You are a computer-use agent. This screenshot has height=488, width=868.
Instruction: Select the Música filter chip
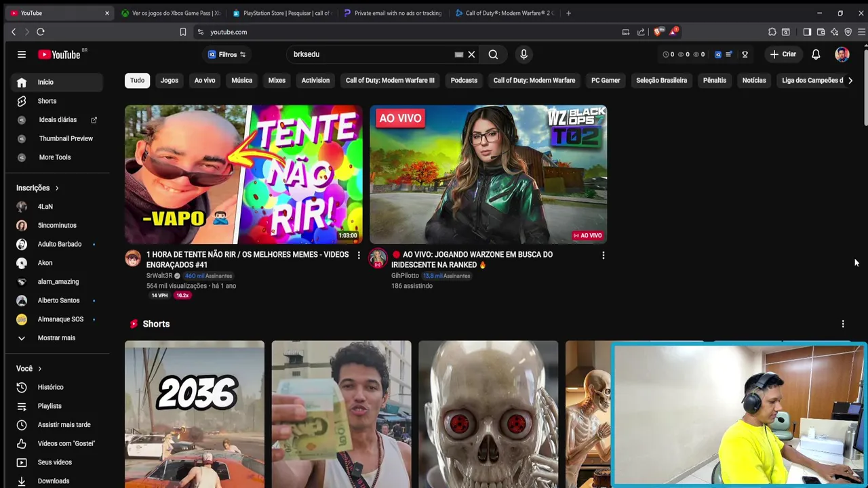tap(241, 80)
